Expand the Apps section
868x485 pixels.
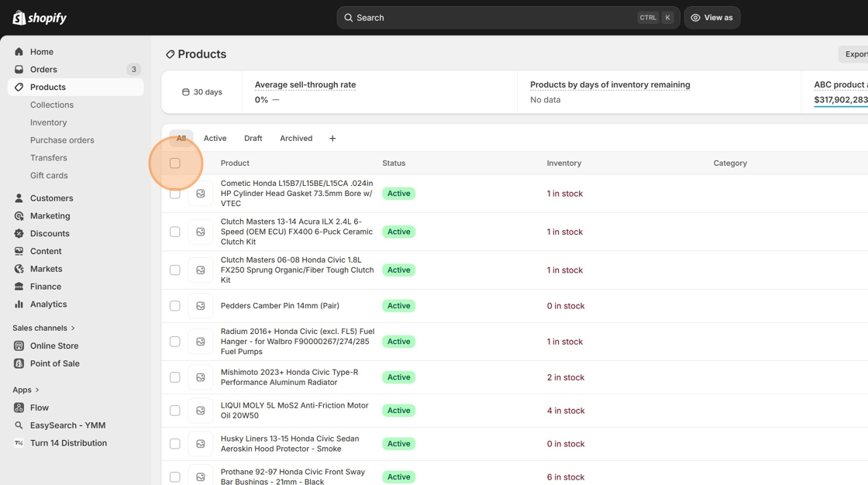tap(26, 390)
